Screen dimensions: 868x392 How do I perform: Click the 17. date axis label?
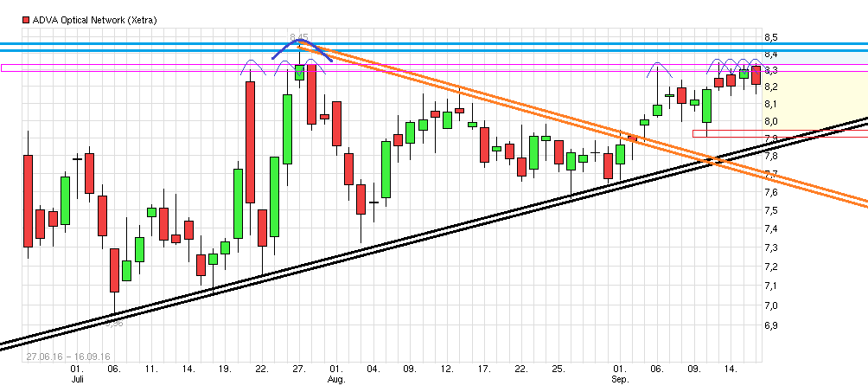point(484,369)
